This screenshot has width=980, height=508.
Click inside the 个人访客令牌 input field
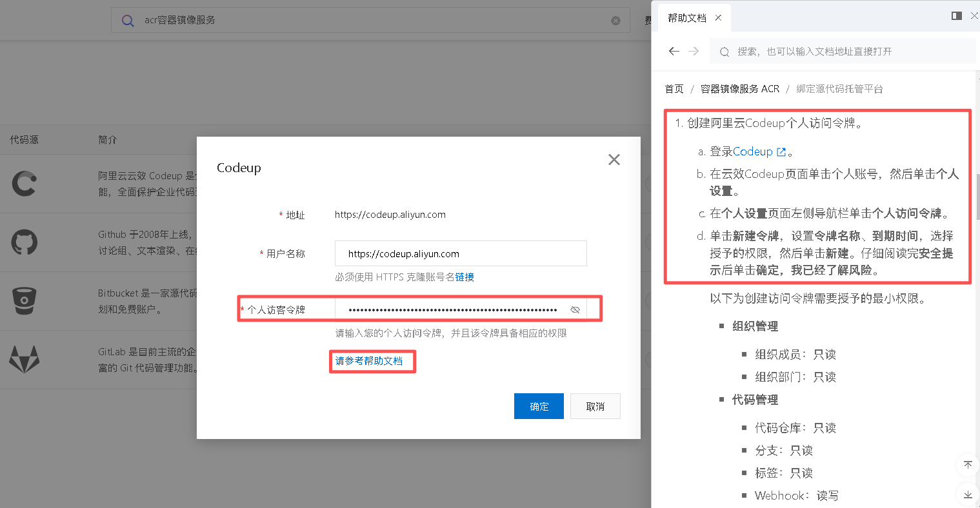(x=452, y=309)
